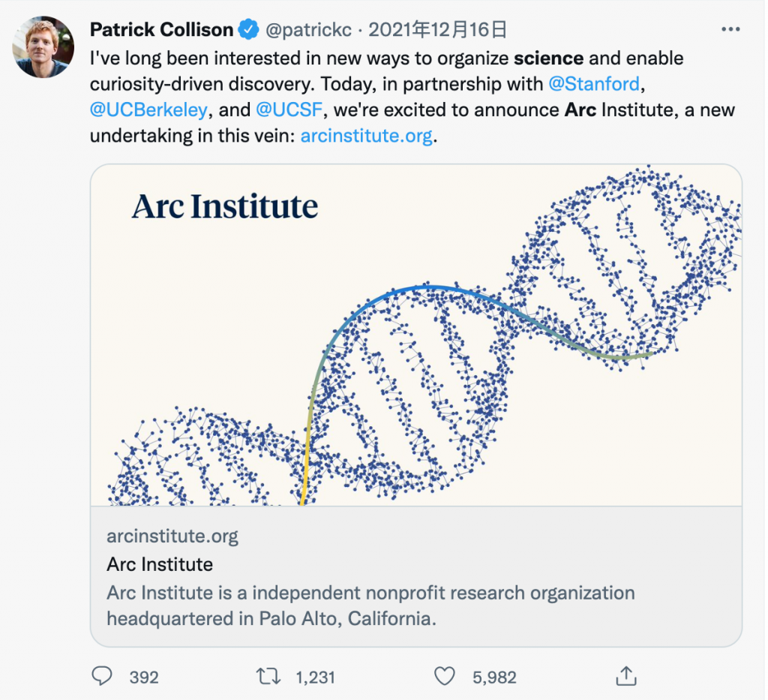The height and width of the screenshot is (700, 768).
Task: Open the @UCSF mention
Action: click(x=289, y=110)
